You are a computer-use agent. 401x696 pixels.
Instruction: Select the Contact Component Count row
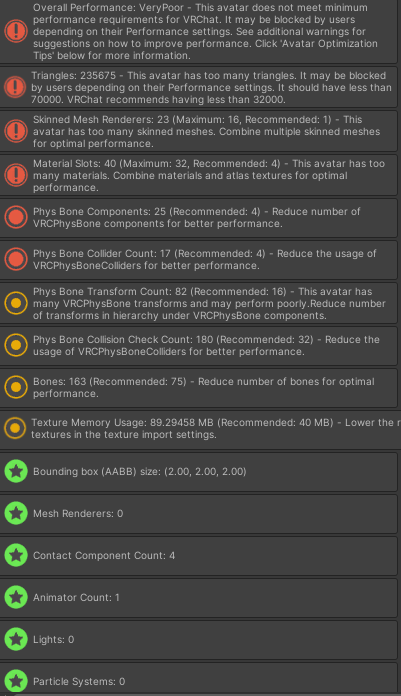click(x=199, y=556)
